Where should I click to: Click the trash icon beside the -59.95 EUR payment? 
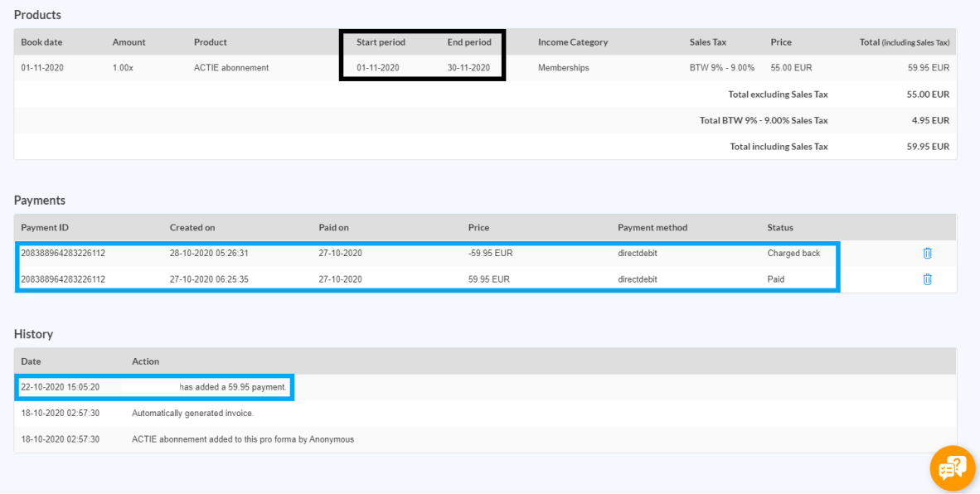point(927,253)
